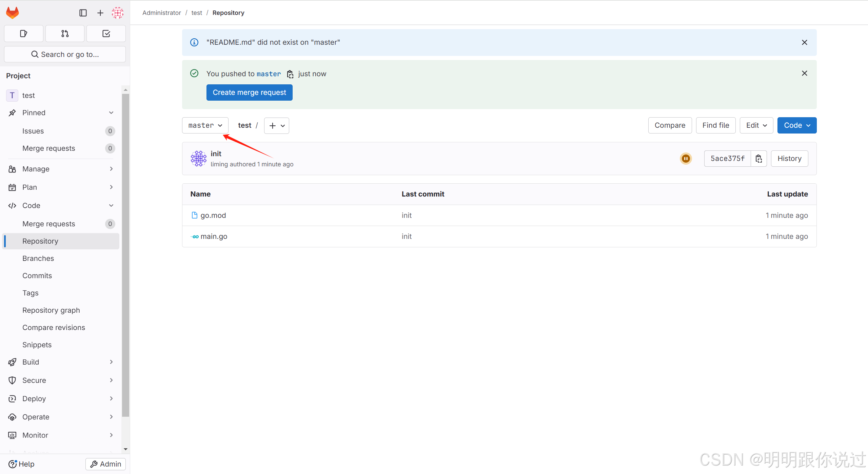Click the go.mod file icon
868x474 pixels.
(194, 215)
